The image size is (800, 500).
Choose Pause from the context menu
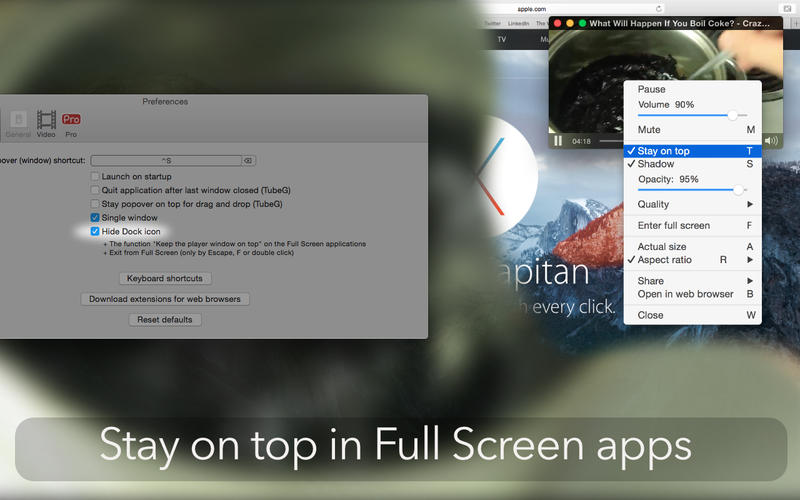(x=692, y=89)
